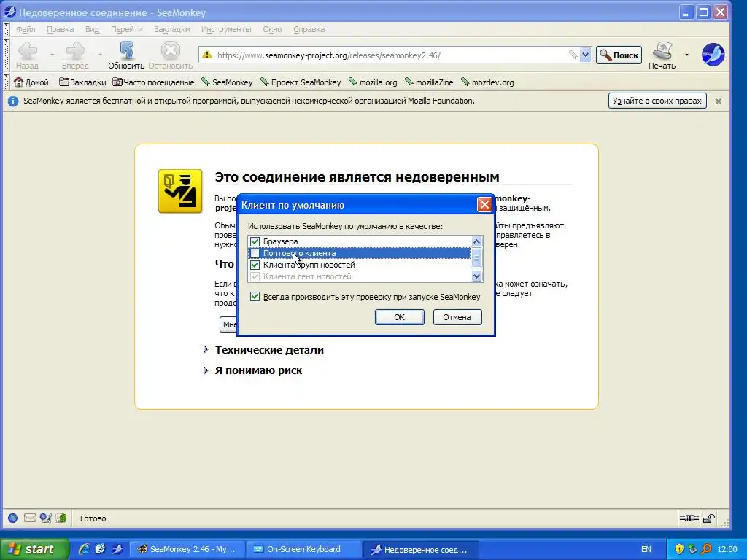Cancel the dialog with Отмена

click(x=457, y=317)
